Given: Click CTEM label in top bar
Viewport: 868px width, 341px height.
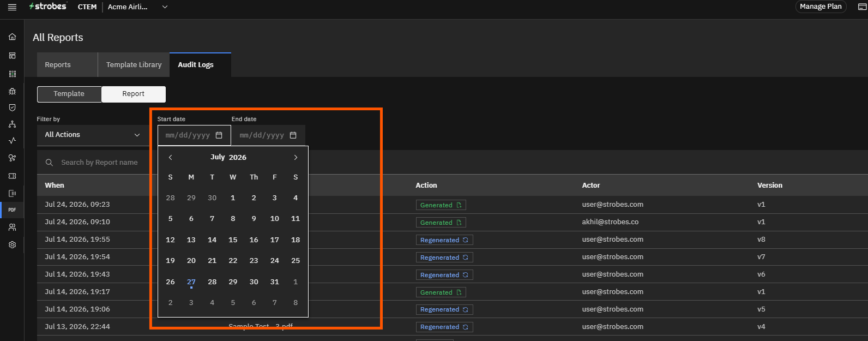Looking at the screenshot, I should [87, 7].
